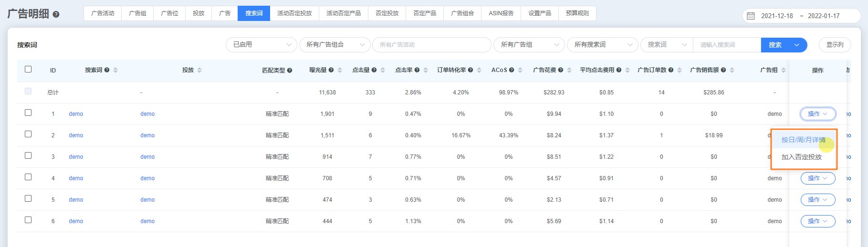
Task: Click the ACoS help info icon
Action: click(512, 70)
